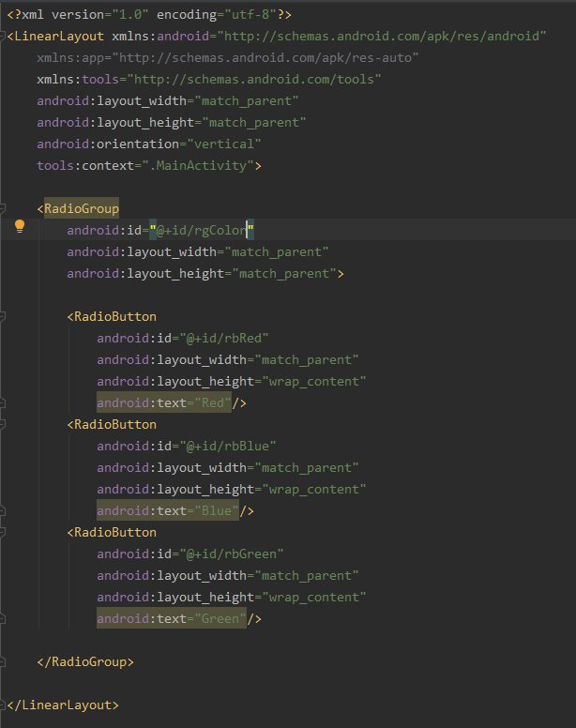
Task: Click the "@+id/rgColor" id value
Action: point(202,230)
